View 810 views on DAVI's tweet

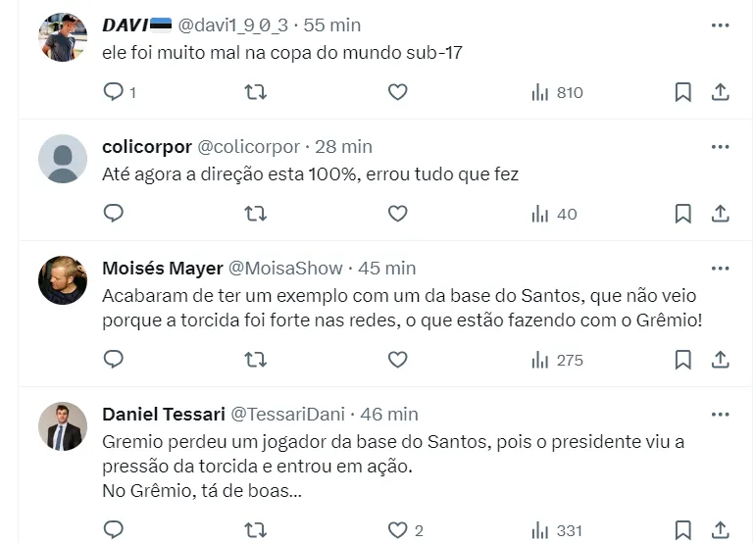(x=557, y=92)
